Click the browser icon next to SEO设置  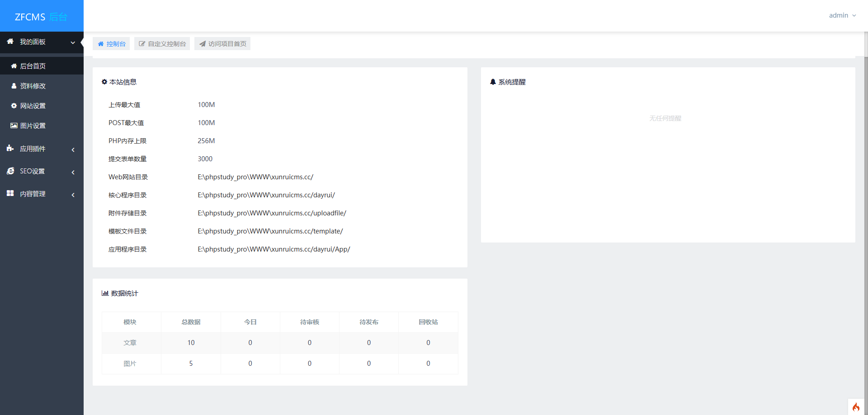(x=10, y=171)
